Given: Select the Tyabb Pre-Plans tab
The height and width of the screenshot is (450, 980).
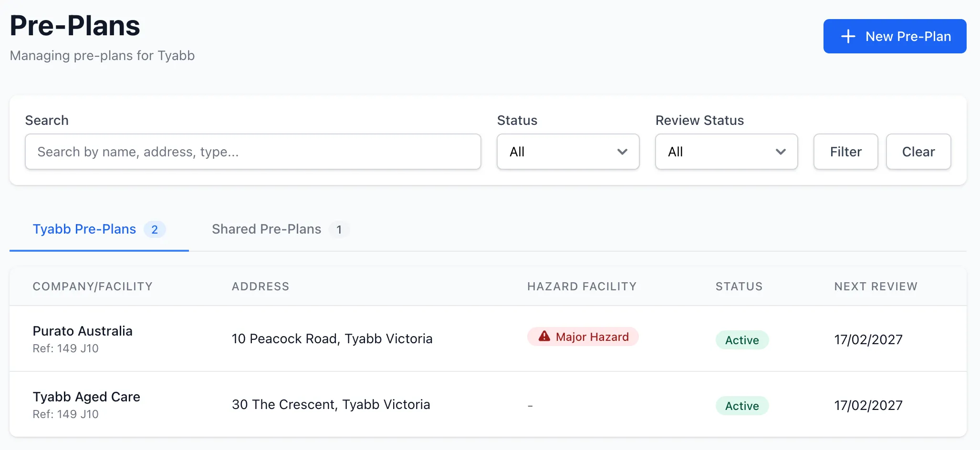Looking at the screenshot, I should [99, 229].
